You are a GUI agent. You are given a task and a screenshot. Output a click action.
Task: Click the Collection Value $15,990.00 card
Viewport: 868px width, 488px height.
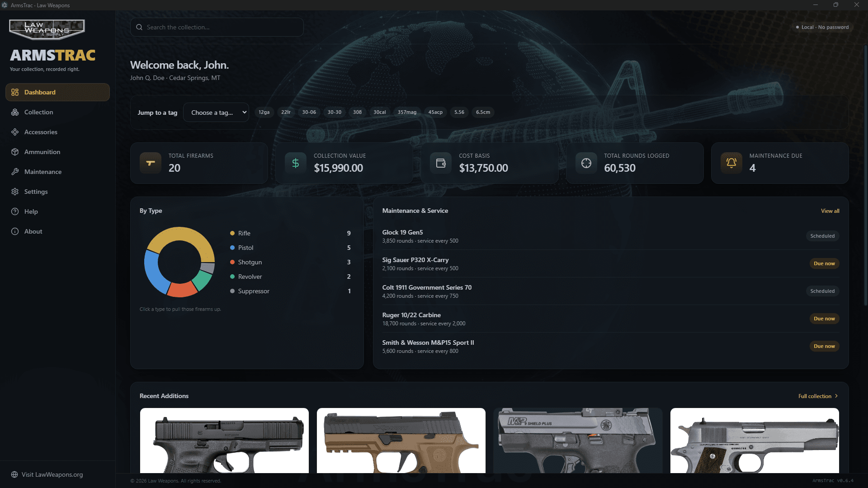click(x=344, y=163)
